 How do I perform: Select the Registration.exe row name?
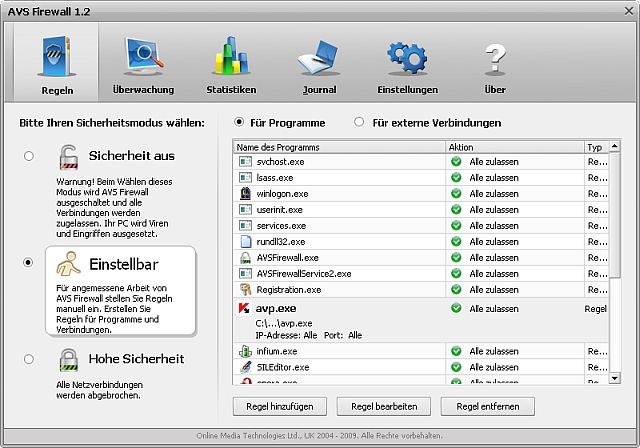(289, 290)
